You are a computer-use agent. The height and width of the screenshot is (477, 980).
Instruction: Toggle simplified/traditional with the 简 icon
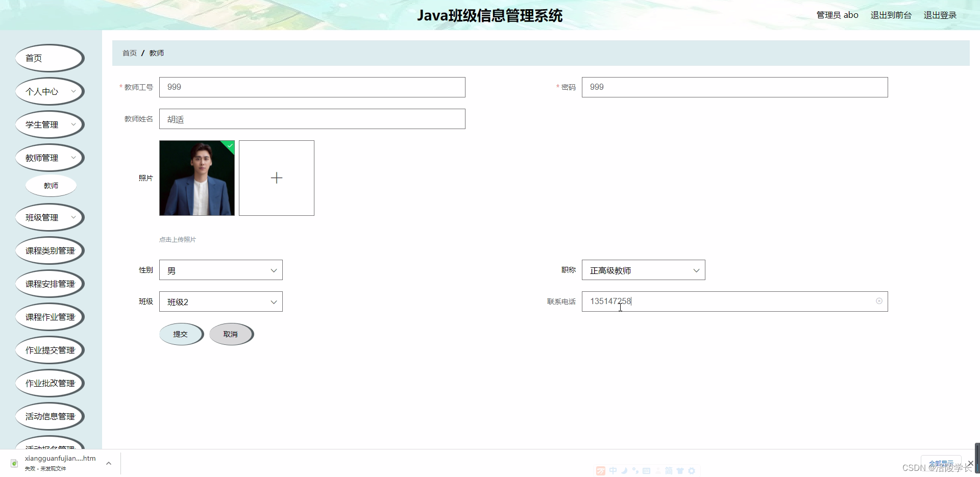[x=670, y=470]
